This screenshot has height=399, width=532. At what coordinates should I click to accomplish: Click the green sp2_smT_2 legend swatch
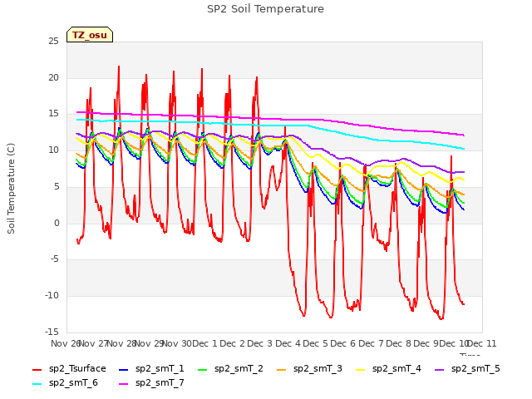(203, 369)
